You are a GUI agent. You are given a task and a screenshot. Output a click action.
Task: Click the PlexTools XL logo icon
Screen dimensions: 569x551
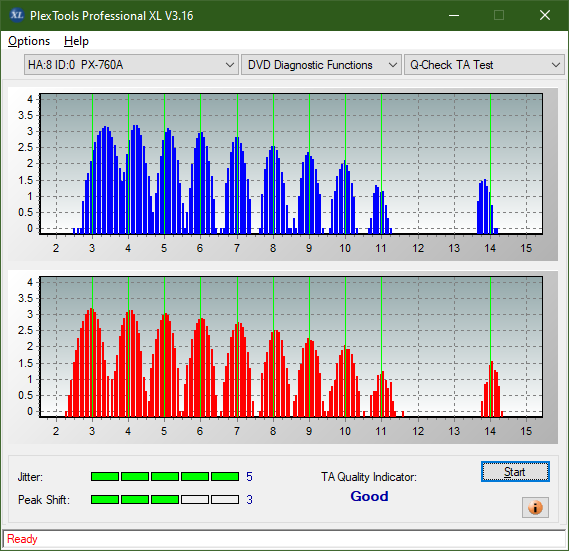pyautogui.click(x=16, y=15)
